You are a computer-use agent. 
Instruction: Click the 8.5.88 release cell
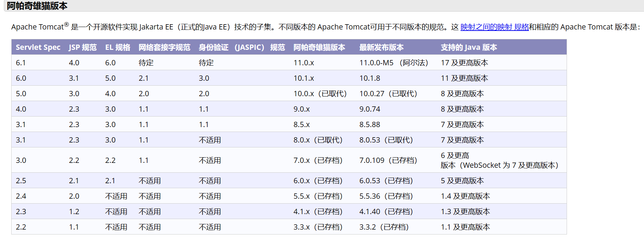[370, 125]
